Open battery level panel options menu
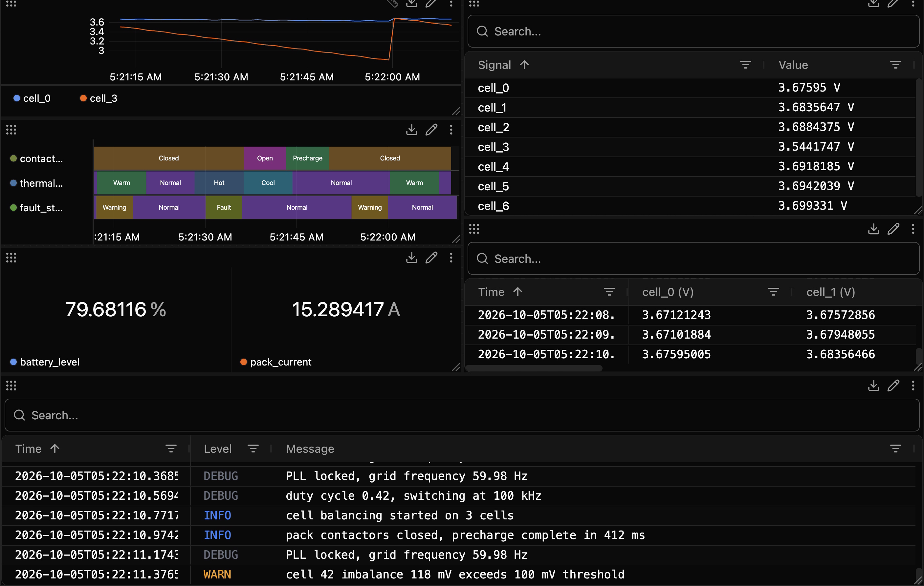The width and height of the screenshot is (924, 586). (x=451, y=258)
